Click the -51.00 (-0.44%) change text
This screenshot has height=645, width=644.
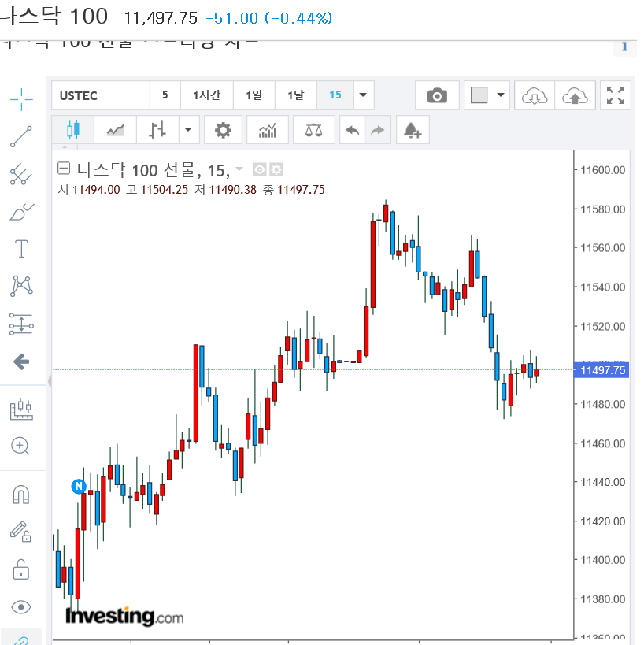pos(268,18)
